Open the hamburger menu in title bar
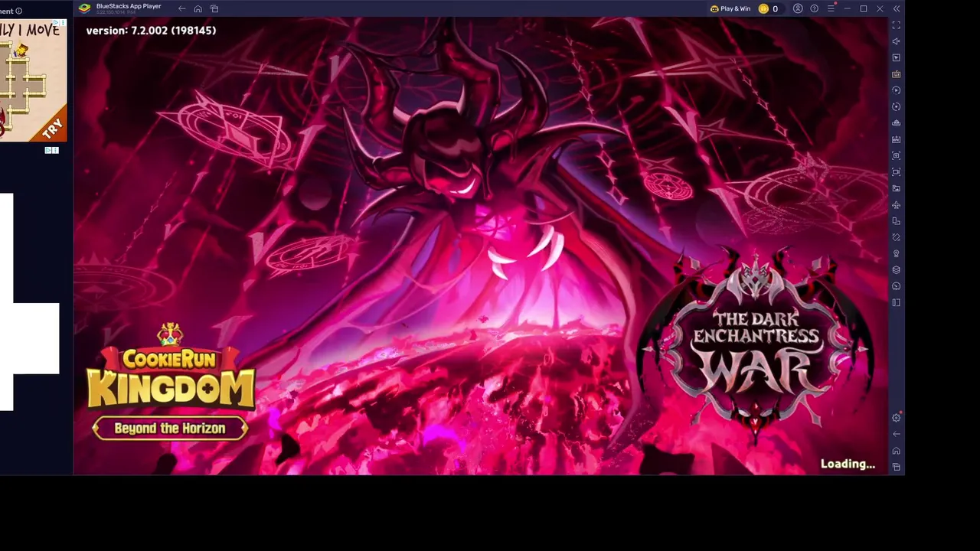Screen dimensions: 980x551 pyautogui.click(x=831, y=8)
